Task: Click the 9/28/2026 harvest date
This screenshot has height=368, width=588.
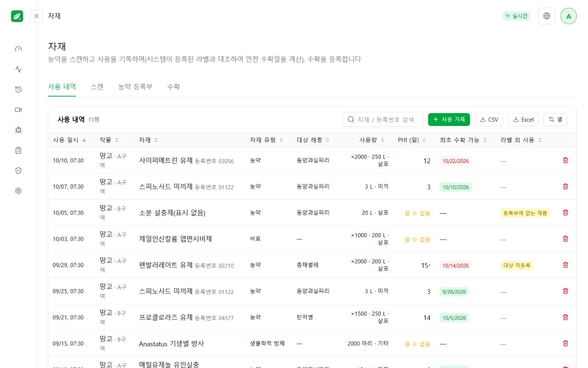Action: coord(454,292)
